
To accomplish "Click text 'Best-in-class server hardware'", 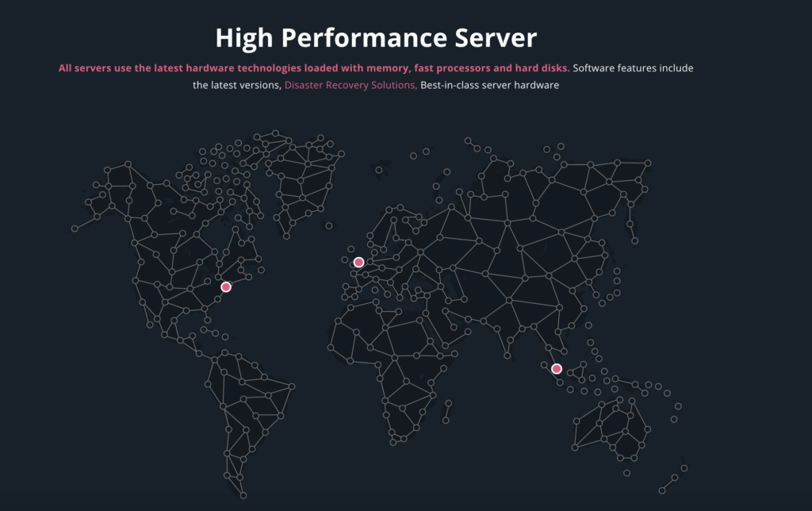I will (x=489, y=85).
